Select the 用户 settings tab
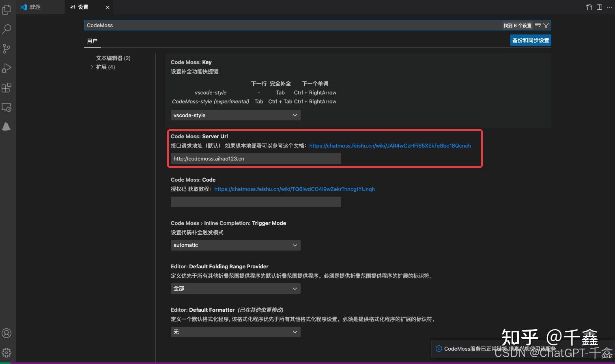 click(92, 41)
